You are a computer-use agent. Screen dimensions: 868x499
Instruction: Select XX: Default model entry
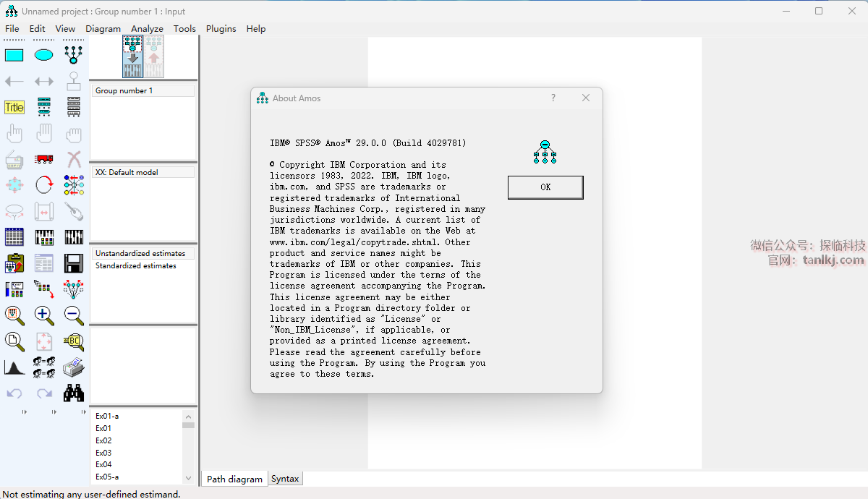(x=143, y=172)
